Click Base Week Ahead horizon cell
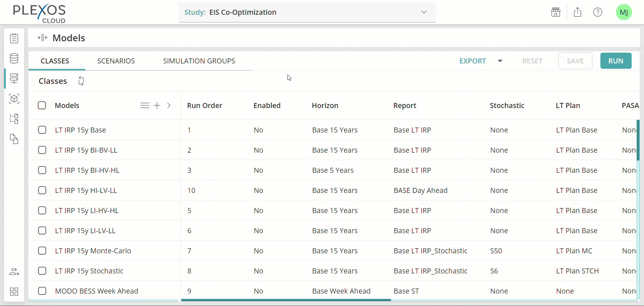The height and width of the screenshot is (306, 644). tap(341, 291)
